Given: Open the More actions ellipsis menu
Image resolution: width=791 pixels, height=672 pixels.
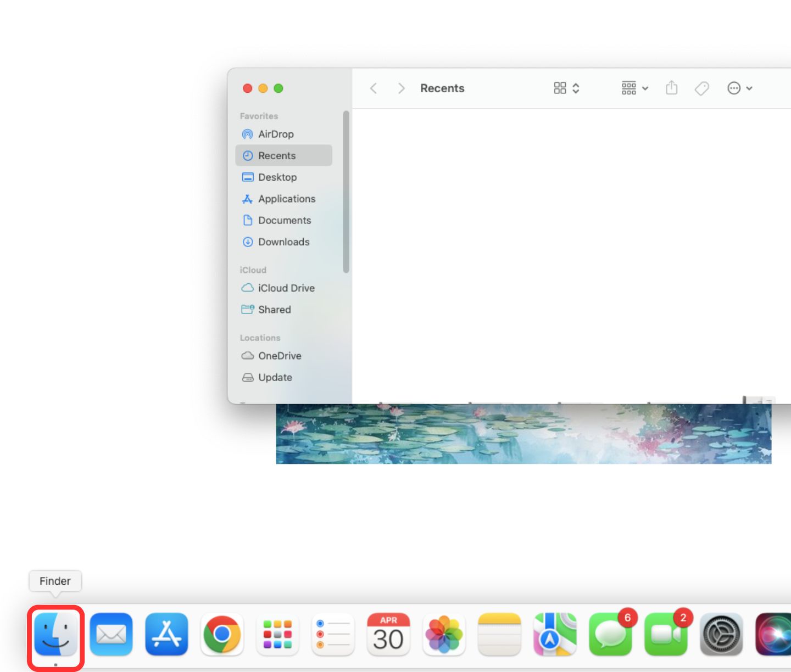Looking at the screenshot, I should pos(739,88).
